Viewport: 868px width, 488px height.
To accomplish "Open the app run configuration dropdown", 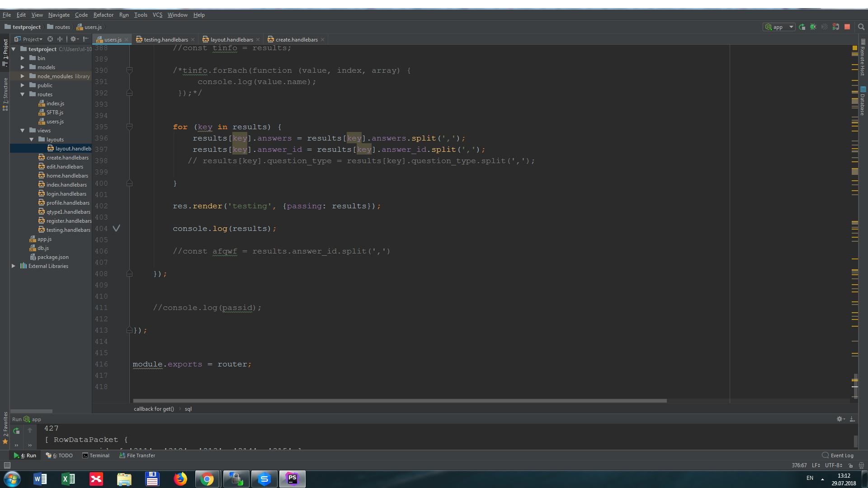I will pos(779,27).
